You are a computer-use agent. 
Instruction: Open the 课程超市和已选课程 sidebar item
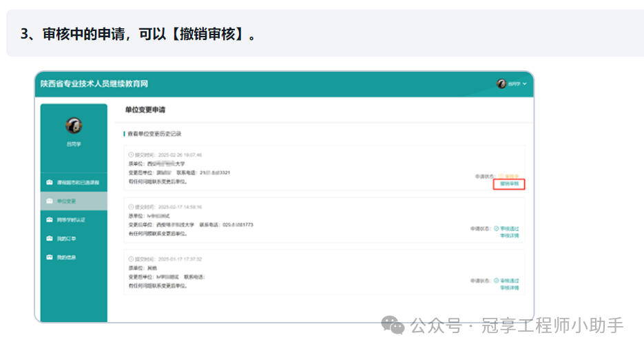pos(74,182)
